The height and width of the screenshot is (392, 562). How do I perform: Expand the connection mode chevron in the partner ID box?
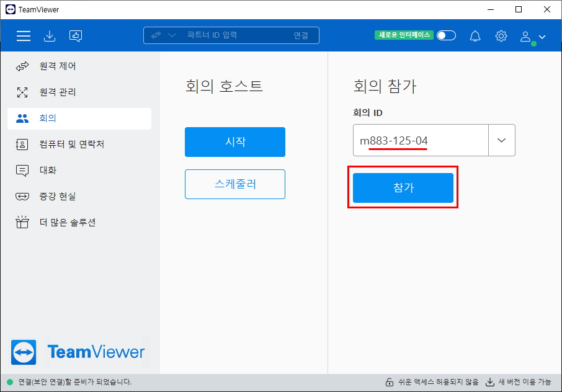172,35
